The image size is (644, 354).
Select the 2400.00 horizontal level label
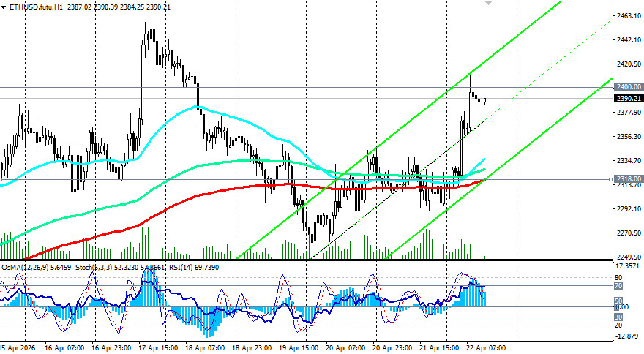point(629,86)
